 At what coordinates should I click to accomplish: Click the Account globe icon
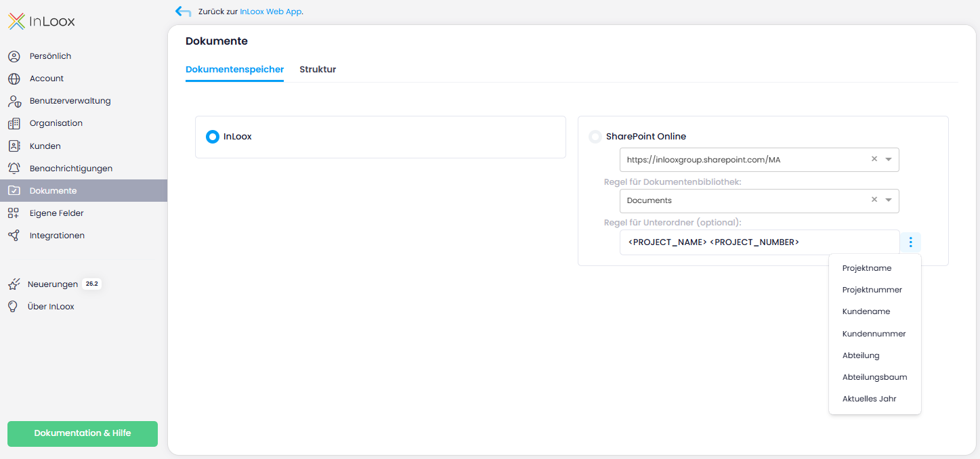pyautogui.click(x=14, y=79)
